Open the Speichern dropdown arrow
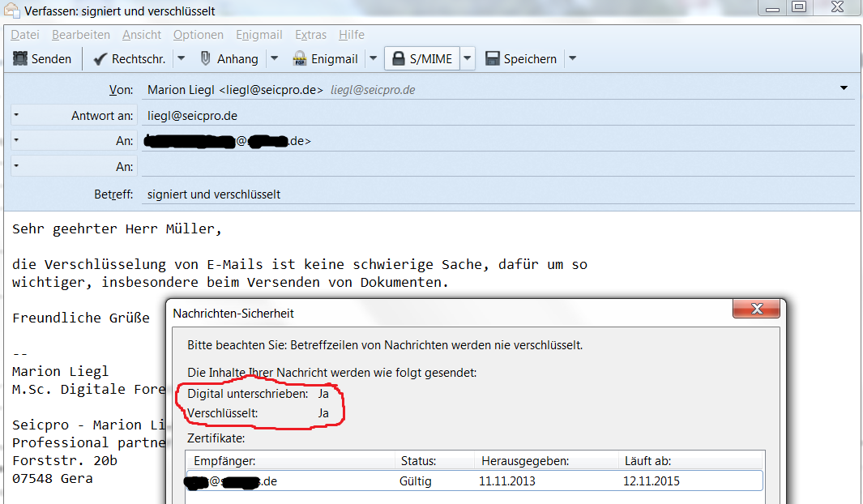863x504 pixels. pos(572,58)
